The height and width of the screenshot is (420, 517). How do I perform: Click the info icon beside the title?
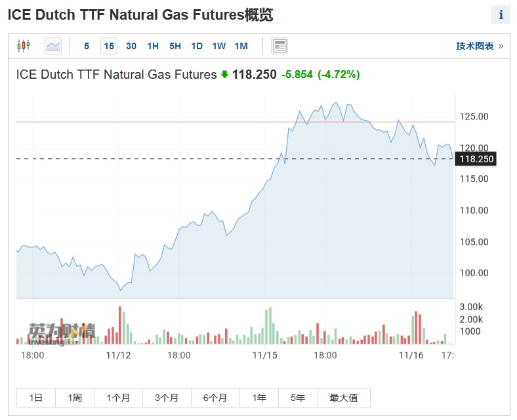501,15
